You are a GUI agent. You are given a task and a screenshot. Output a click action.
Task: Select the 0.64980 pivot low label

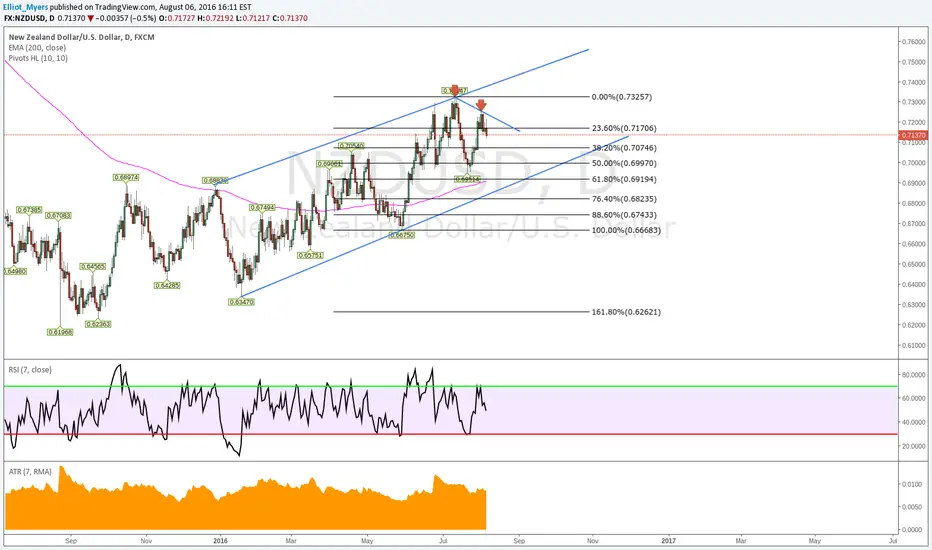tap(15, 271)
